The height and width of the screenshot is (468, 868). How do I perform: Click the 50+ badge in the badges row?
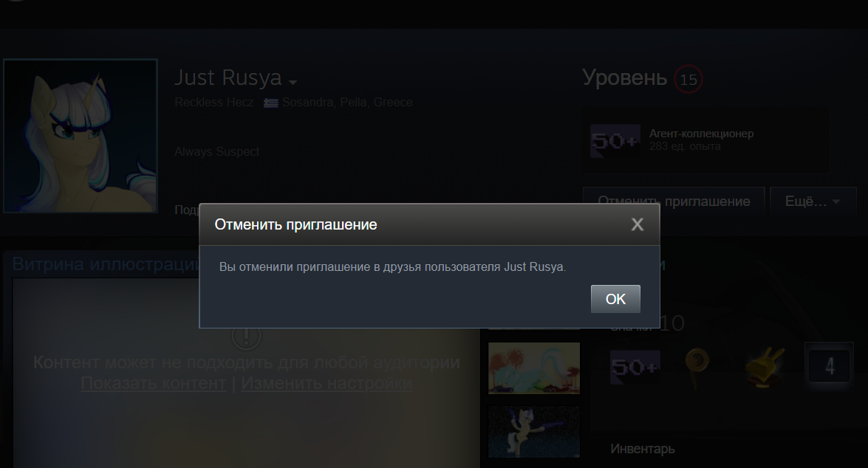[x=635, y=367]
